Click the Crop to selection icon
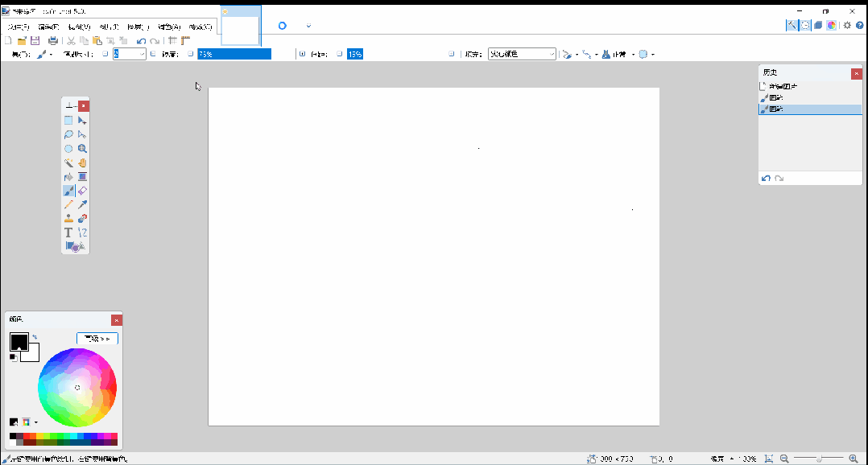The width and height of the screenshot is (868, 465). (110, 40)
